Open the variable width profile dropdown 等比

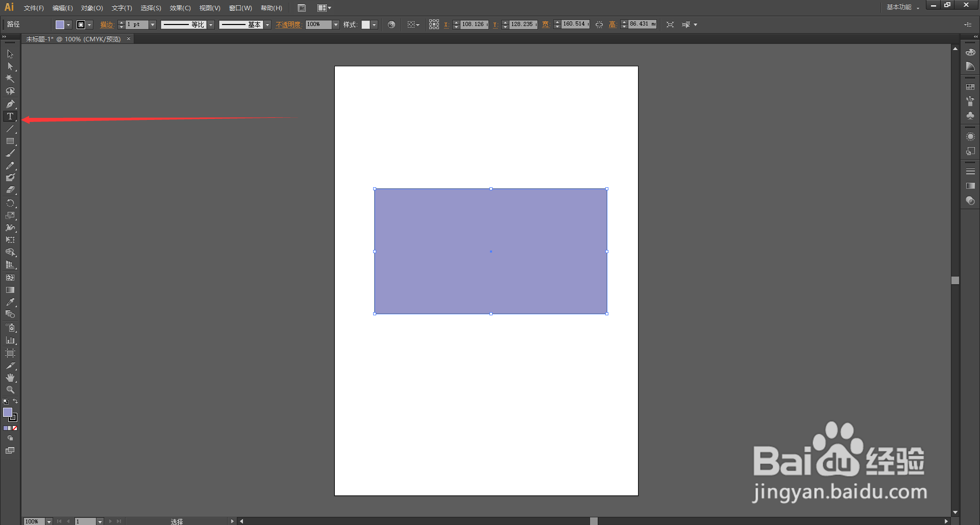click(x=211, y=24)
